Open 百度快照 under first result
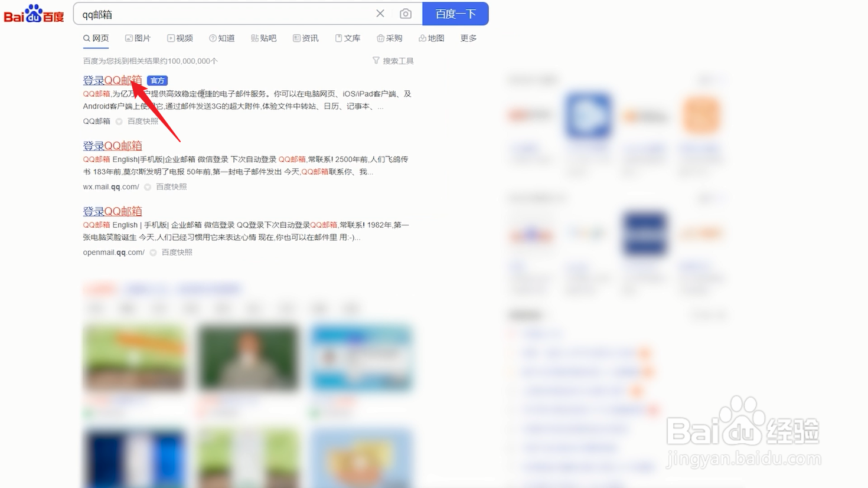868x488 pixels. 143,122
